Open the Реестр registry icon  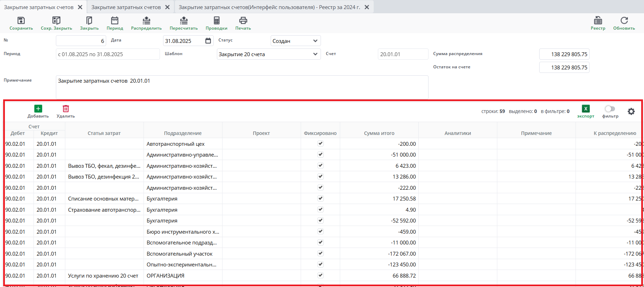tap(598, 21)
